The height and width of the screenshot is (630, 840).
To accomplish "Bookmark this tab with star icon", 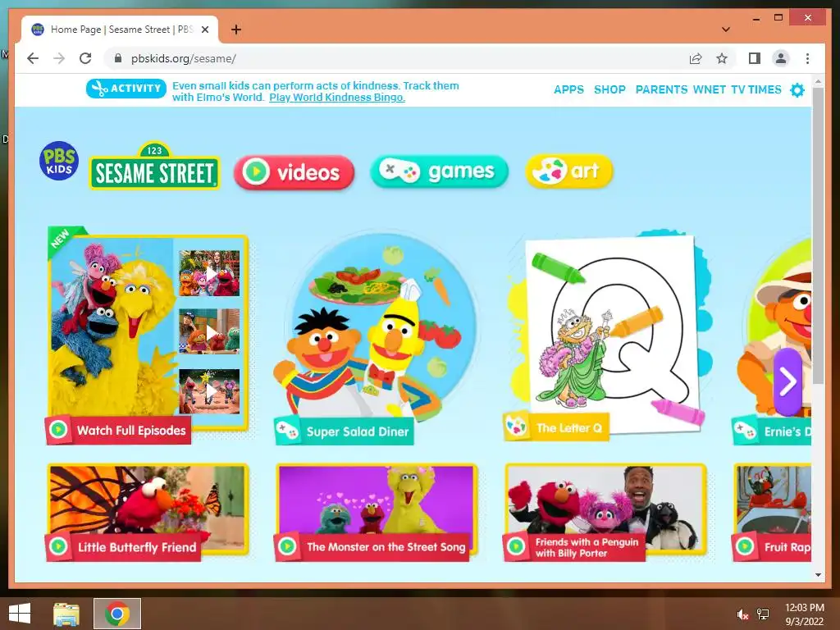I will (722, 58).
